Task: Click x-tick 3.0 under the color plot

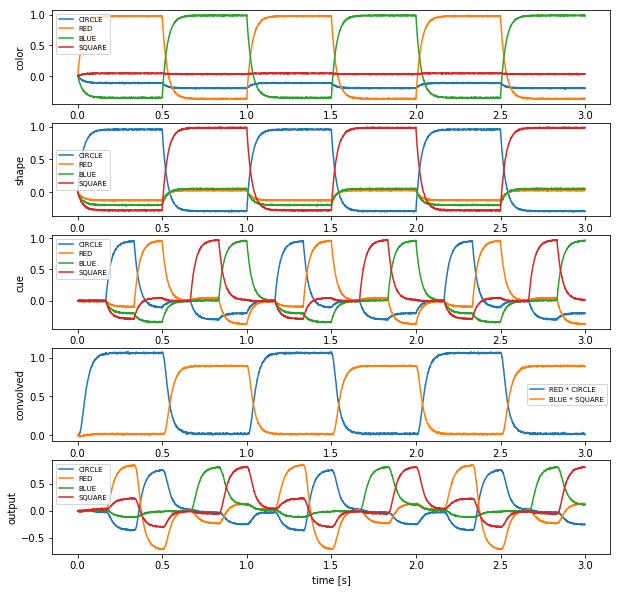Action: tap(585, 115)
